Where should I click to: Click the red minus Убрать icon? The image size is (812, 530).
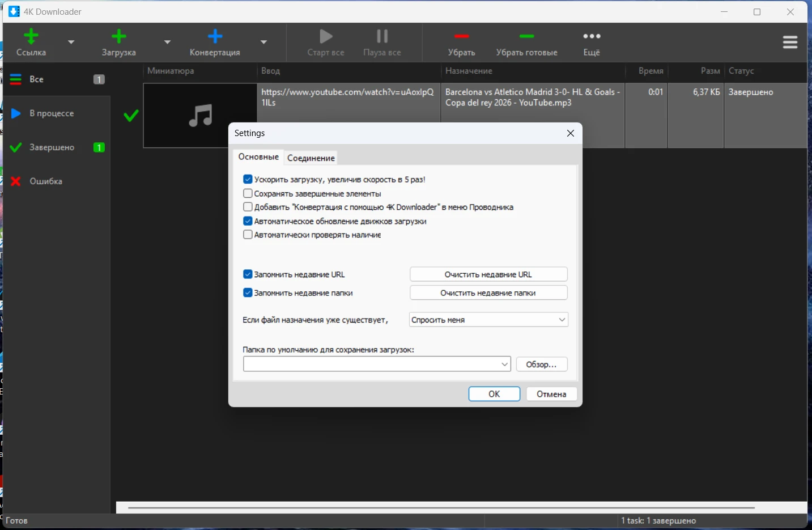(x=461, y=37)
